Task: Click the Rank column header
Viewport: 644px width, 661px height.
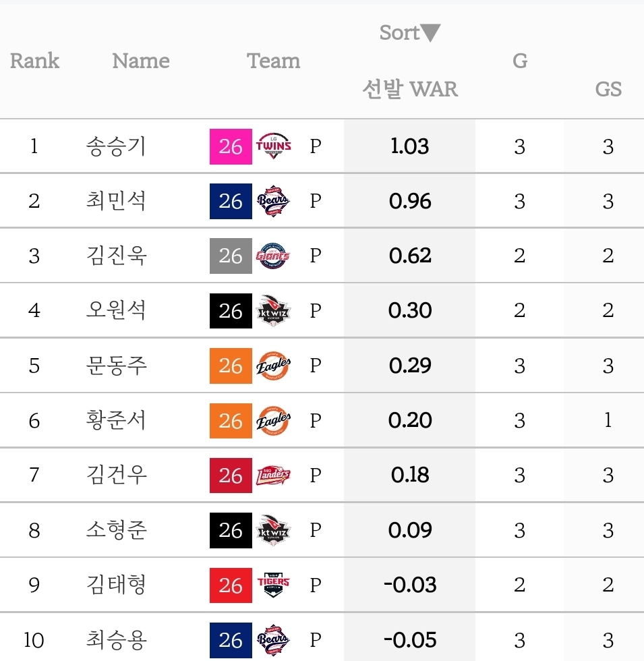Action: [x=34, y=61]
